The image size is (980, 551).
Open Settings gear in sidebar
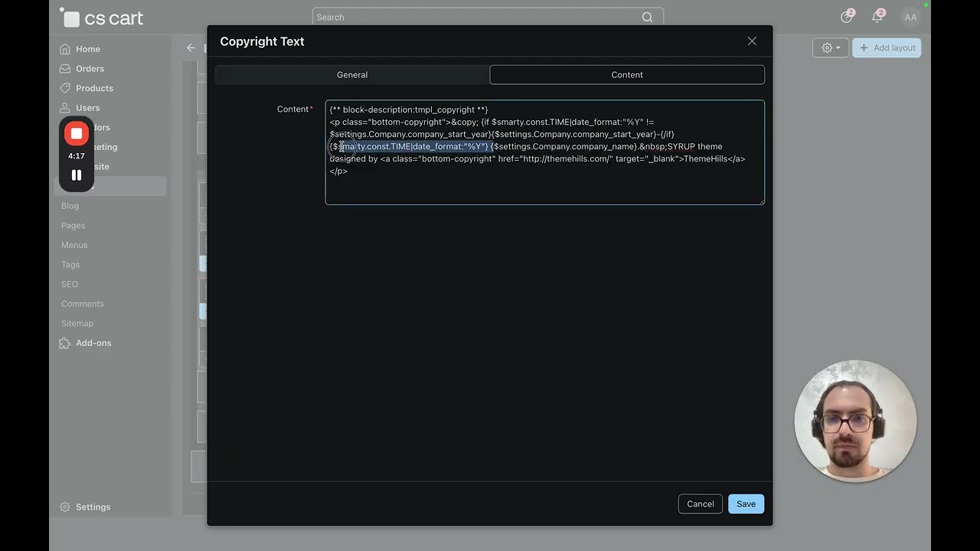coord(65,507)
